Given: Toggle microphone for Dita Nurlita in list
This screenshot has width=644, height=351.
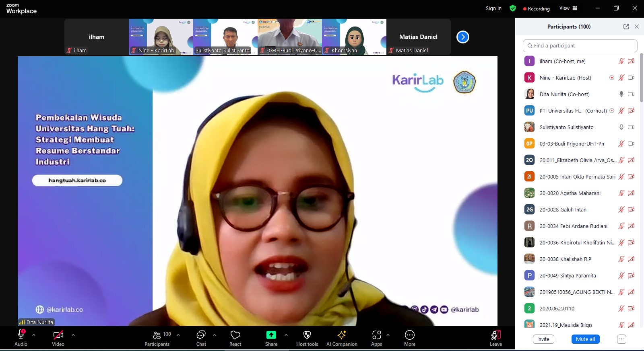Looking at the screenshot, I should click(621, 94).
